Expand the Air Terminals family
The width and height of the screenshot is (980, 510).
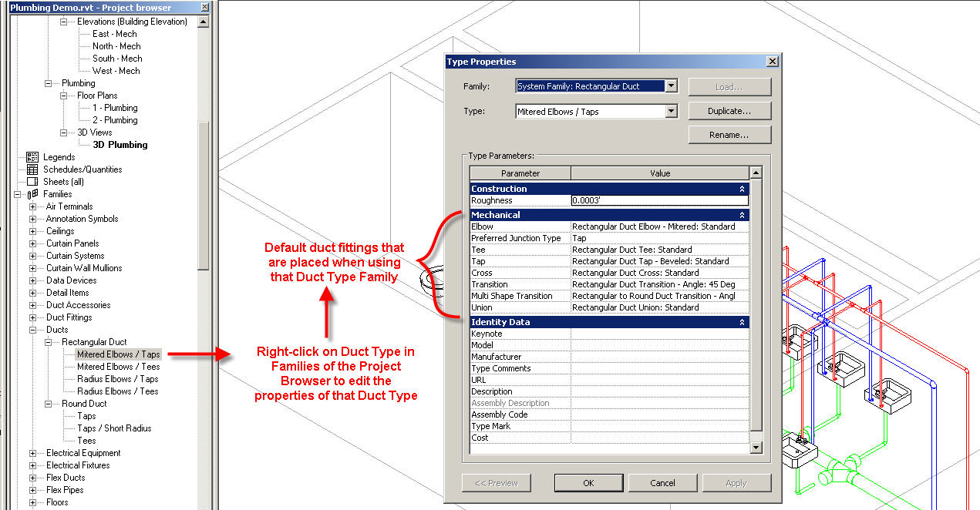32,206
